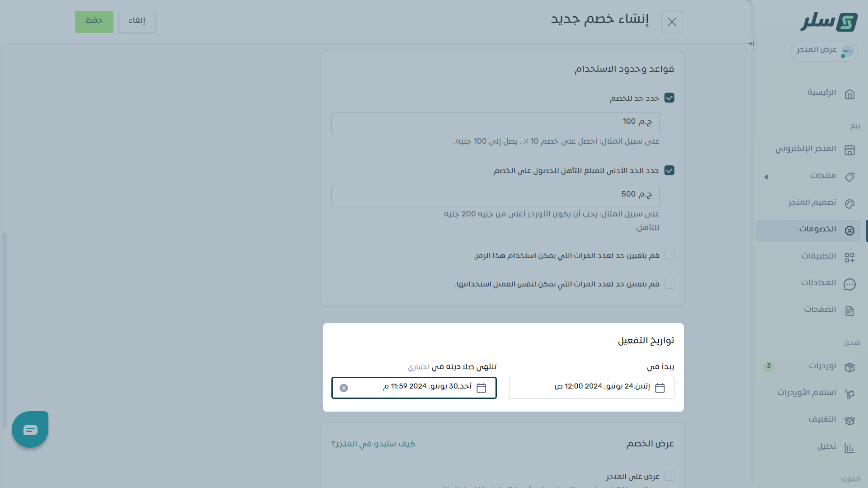Uncheck حدد حد للخصم checkbox
The image size is (868, 488).
point(669,98)
